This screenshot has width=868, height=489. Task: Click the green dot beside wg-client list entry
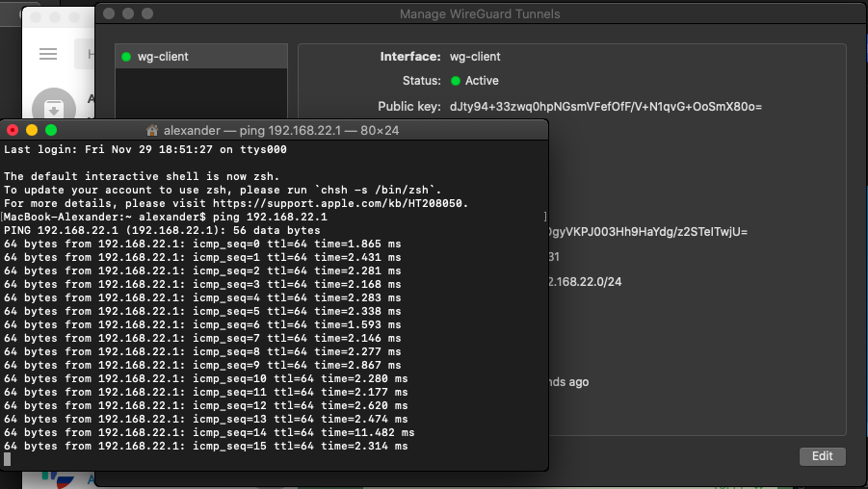click(x=126, y=57)
